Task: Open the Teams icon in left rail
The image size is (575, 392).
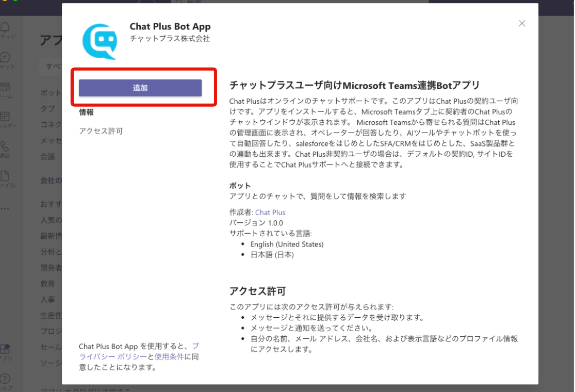Action: pos(5,87)
